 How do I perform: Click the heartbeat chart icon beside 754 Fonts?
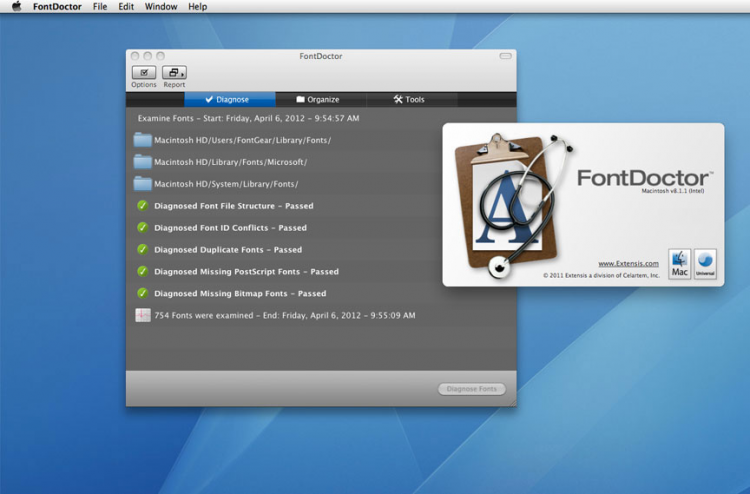click(143, 315)
